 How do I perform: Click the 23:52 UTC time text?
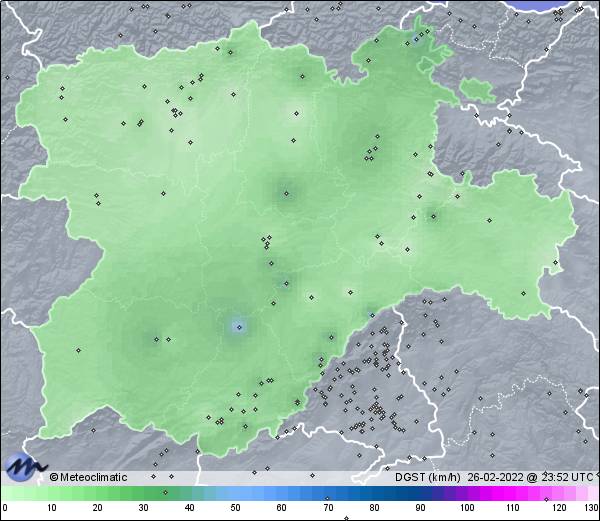click(565, 477)
